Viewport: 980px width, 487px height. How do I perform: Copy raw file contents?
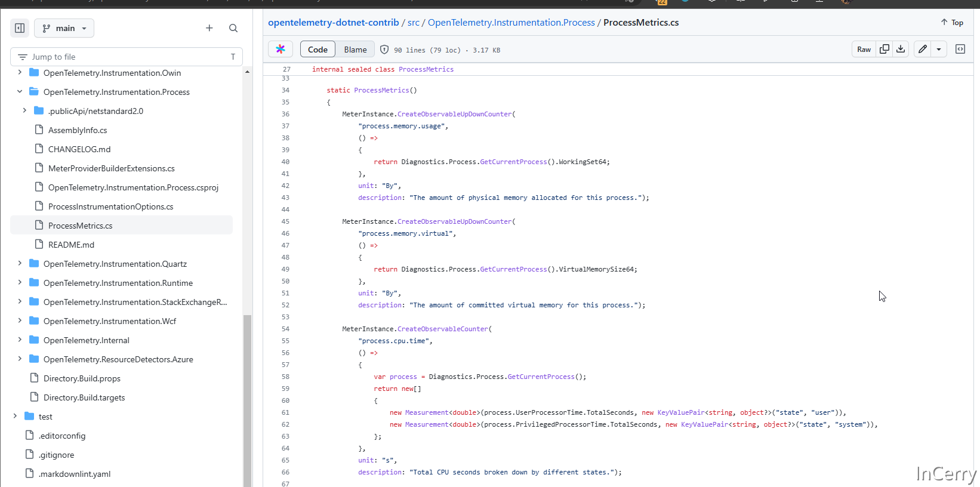coord(885,50)
